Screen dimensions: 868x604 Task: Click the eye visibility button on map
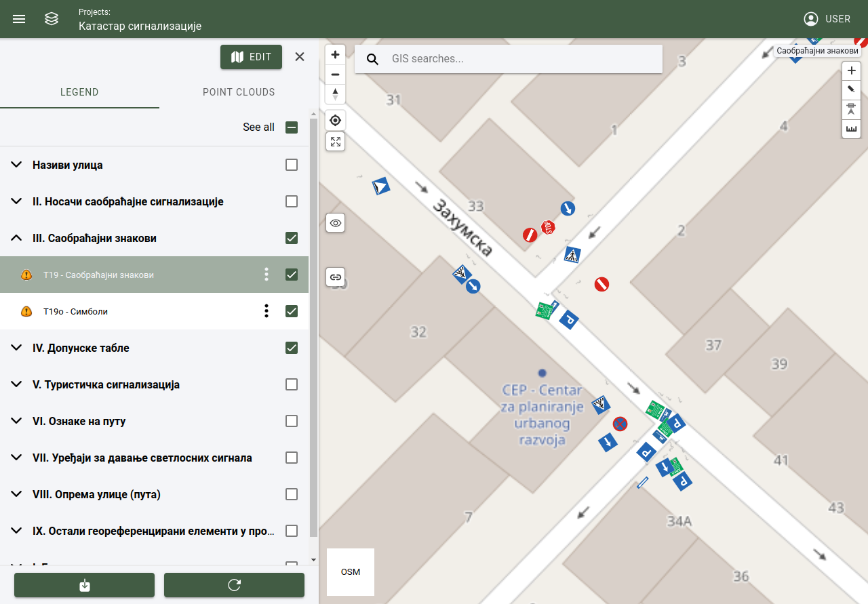(x=335, y=222)
